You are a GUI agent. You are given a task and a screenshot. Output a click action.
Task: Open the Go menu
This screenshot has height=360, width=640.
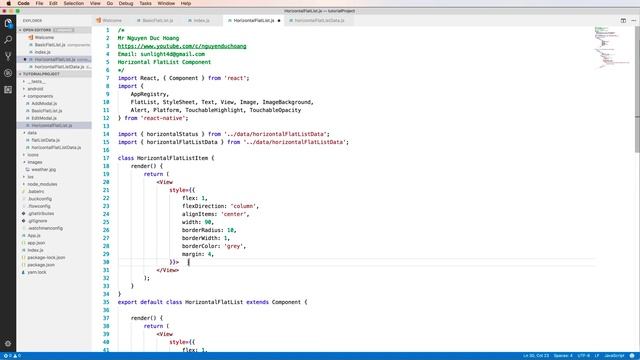(x=110, y=3)
